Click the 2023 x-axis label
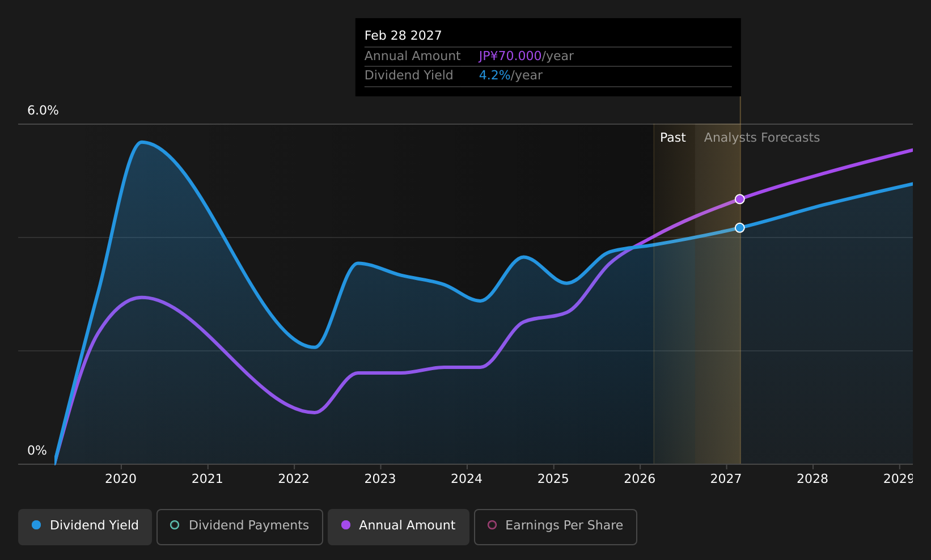931x560 pixels. (x=380, y=479)
